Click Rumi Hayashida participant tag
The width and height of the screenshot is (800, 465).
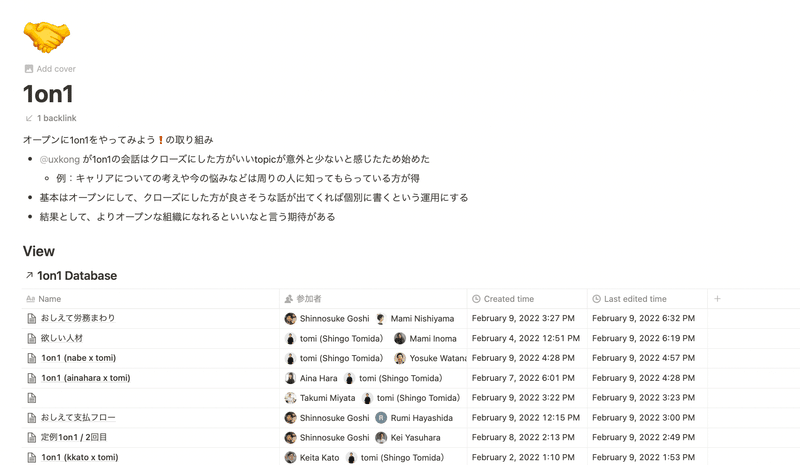coord(414,418)
